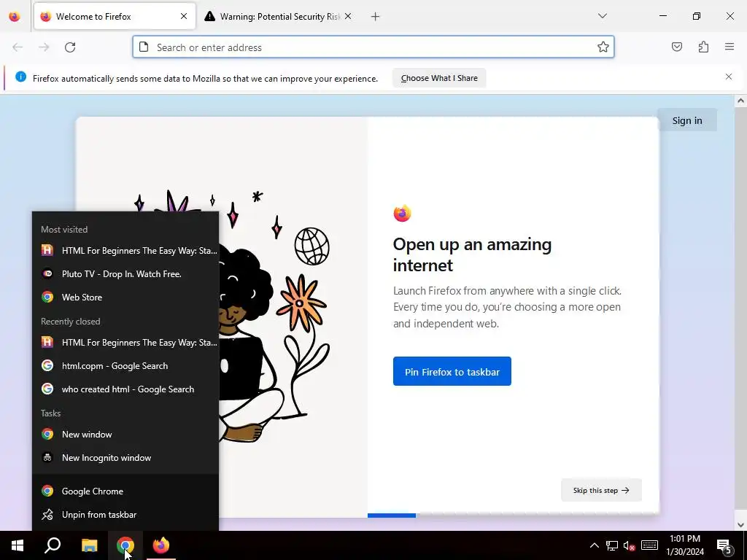The height and width of the screenshot is (560, 747).
Task: Open new tab with plus icon
Action: point(375,17)
